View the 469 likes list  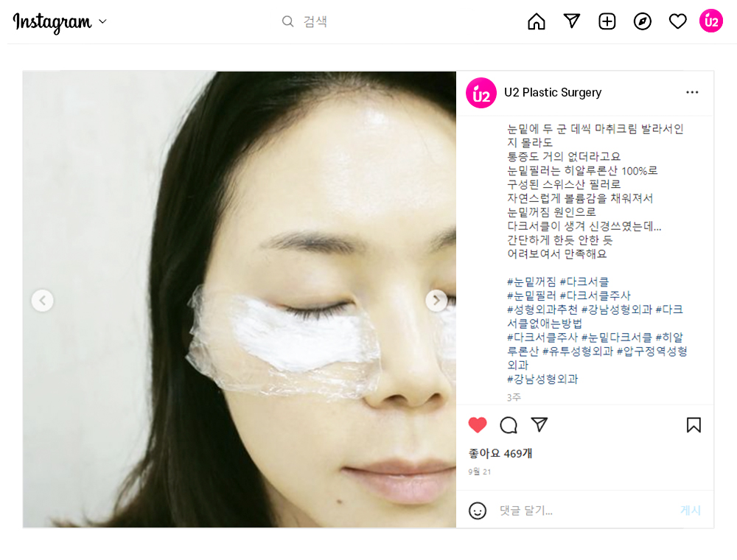(x=500, y=453)
